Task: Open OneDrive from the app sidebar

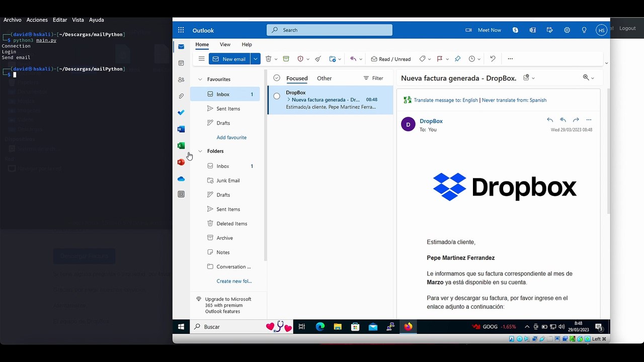Action: click(181, 179)
